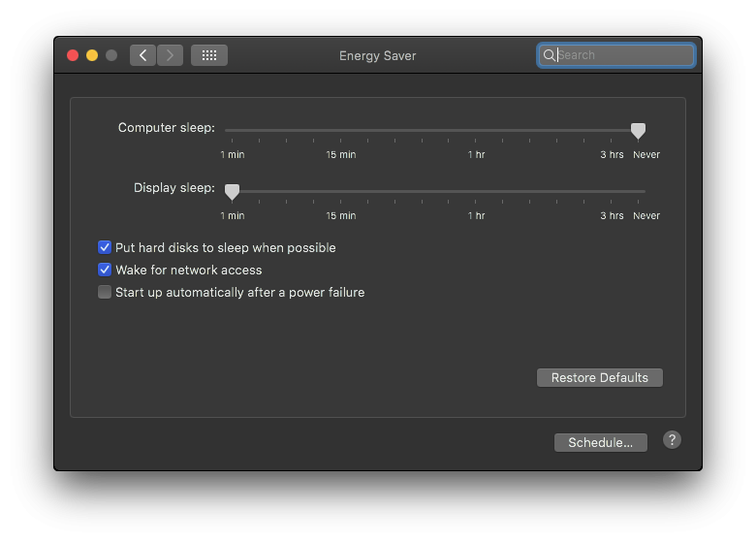Click the Display sleep slider handle

tap(232, 191)
